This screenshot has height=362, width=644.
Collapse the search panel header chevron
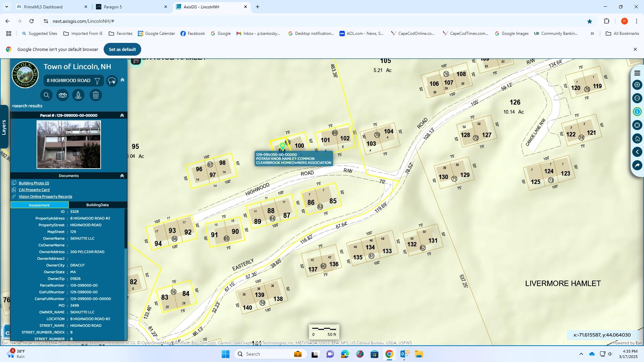pyautogui.click(x=122, y=80)
